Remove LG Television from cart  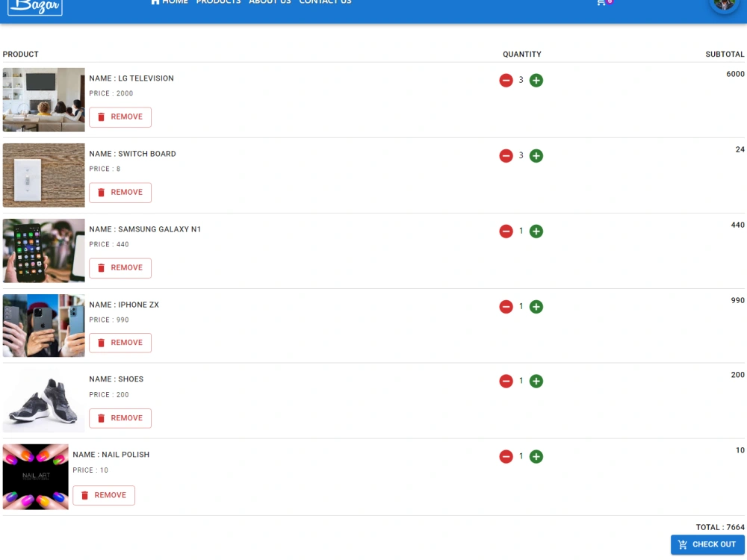(120, 117)
